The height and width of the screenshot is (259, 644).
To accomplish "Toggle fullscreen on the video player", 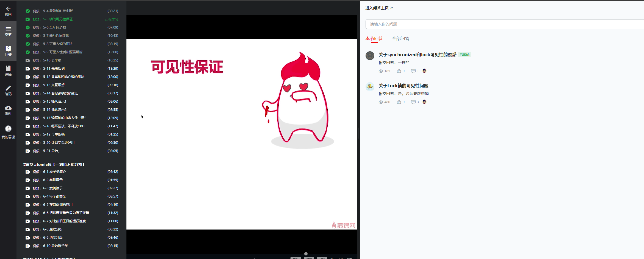I will pyautogui.click(x=350, y=258).
